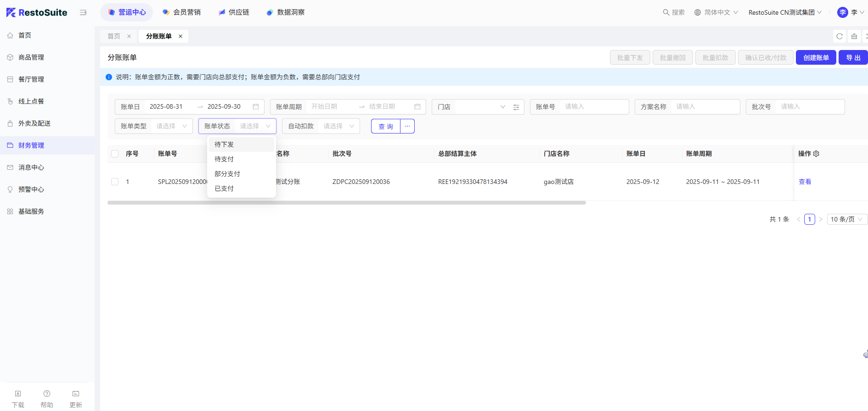The width and height of the screenshot is (868, 411).
Task: Open column settings gear beside 操作
Action: (816, 154)
